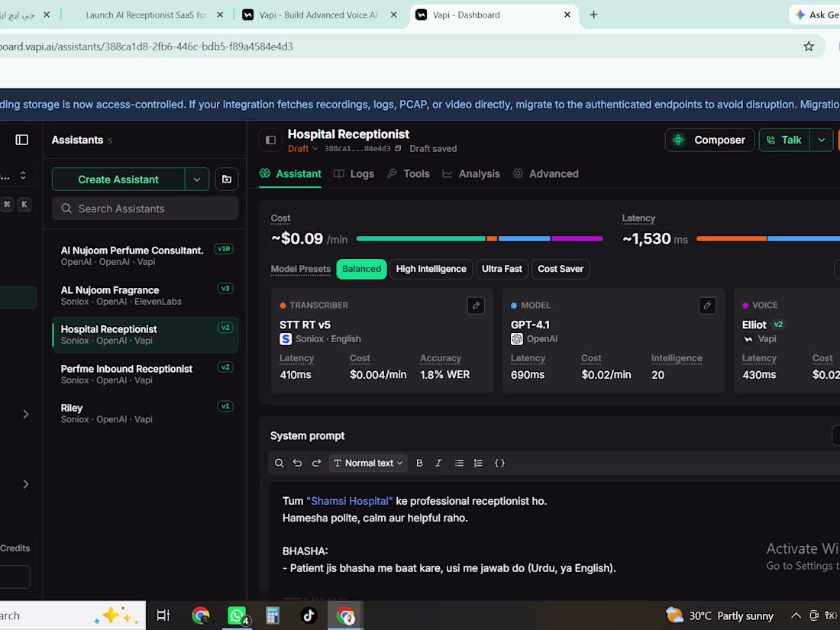Viewport: 840px width, 630px height.
Task: Open a new browser tab
Action: (x=593, y=15)
